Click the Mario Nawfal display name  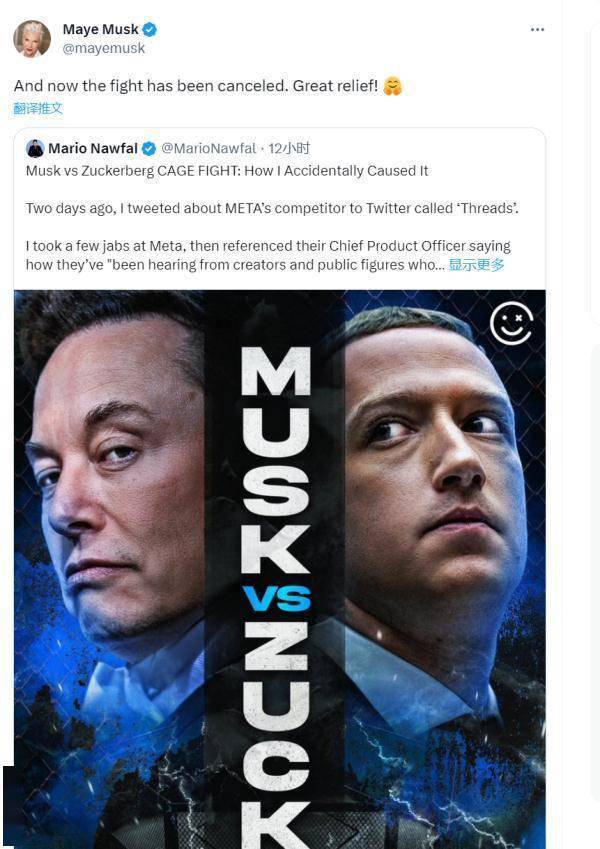point(93,148)
